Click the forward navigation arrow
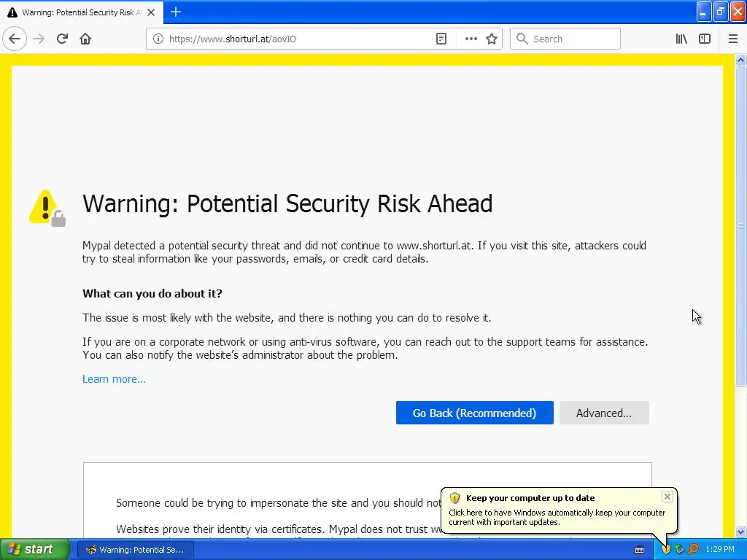The width and height of the screenshot is (747, 560). point(39,39)
